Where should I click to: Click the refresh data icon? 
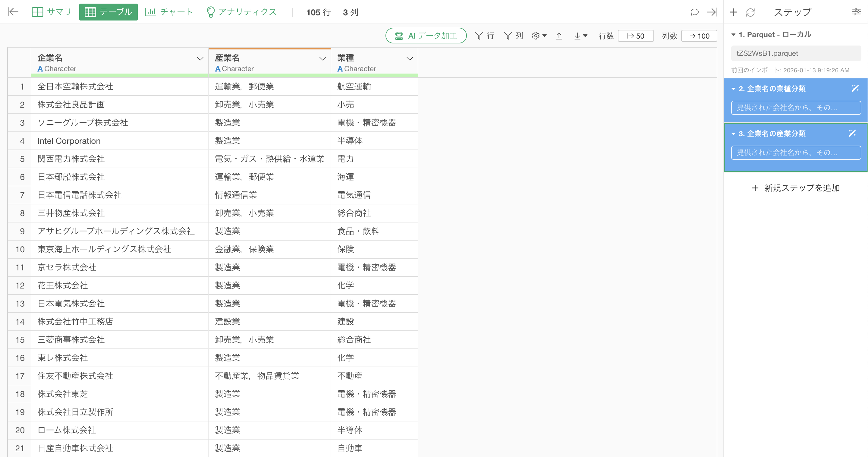tap(750, 12)
